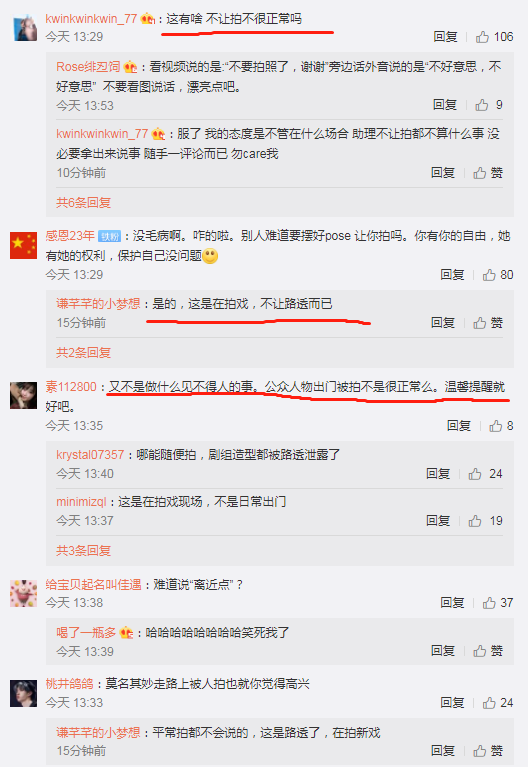Reply (回复) to kwinkwinkwin_77's top comment
This screenshot has width=528, height=767.
[445, 37]
